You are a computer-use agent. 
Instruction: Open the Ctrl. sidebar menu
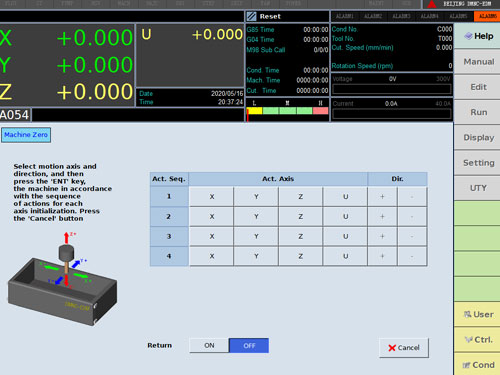pos(477,340)
